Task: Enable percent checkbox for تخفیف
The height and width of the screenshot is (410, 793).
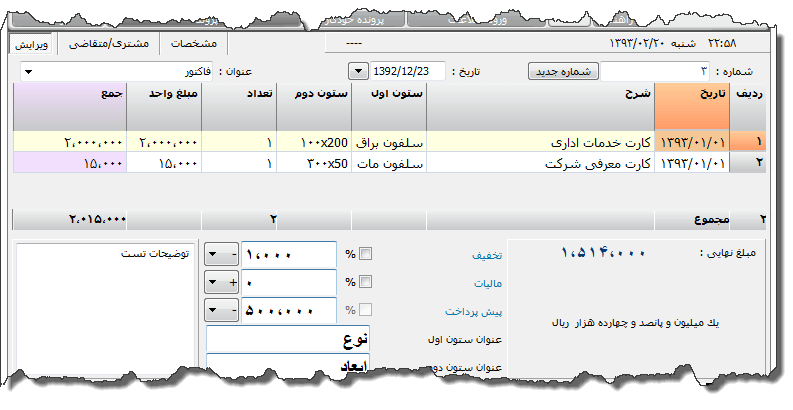Action: pyautogui.click(x=365, y=254)
